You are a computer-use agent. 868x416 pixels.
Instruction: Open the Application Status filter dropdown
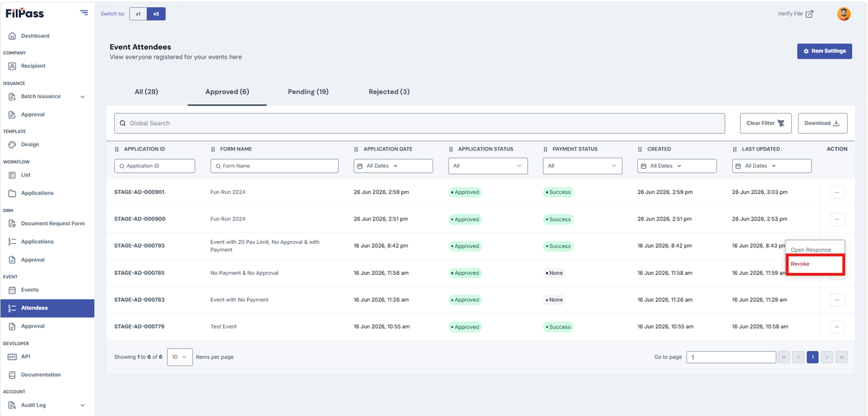point(488,166)
